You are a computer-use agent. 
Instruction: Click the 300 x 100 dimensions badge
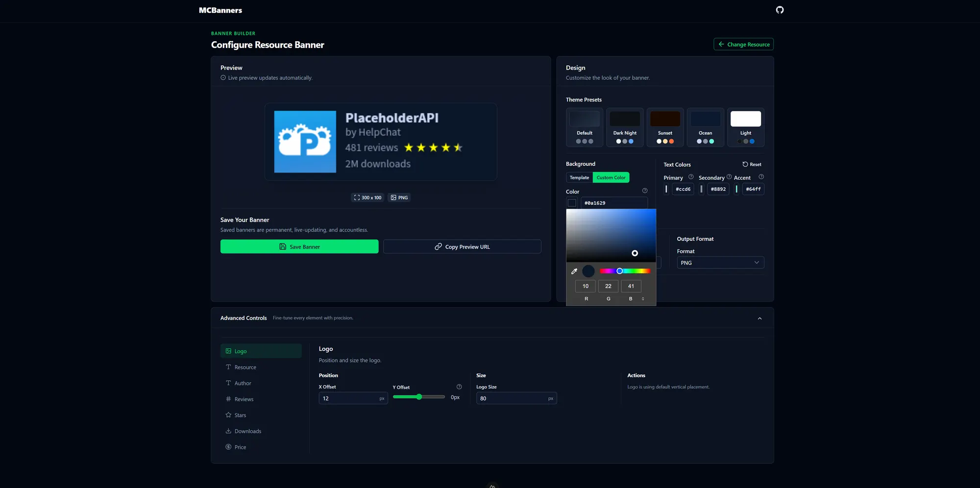[367, 198]
